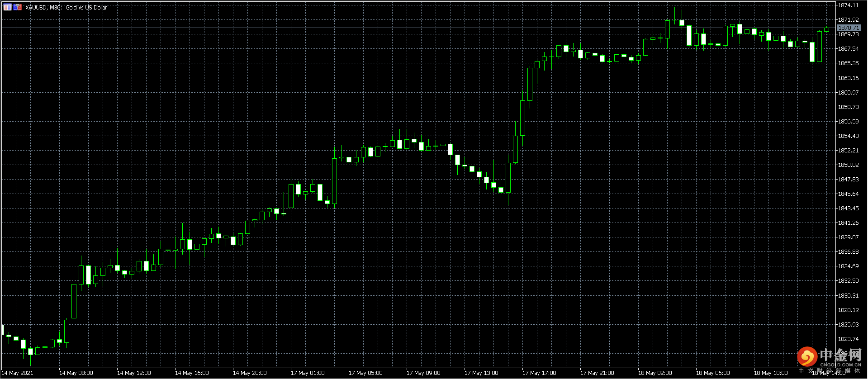
Task: Click the '17 May 17:00' time axis label
Action: 539,373
